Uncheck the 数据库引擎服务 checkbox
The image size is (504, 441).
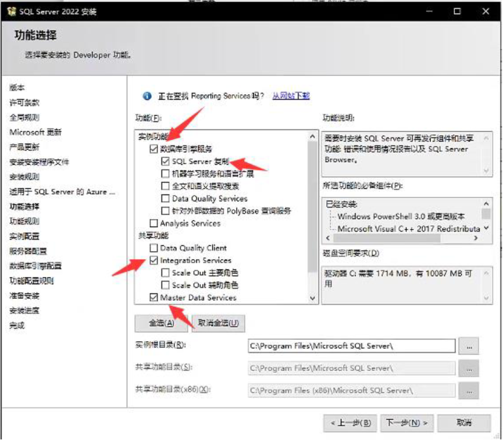coord(154,149)
